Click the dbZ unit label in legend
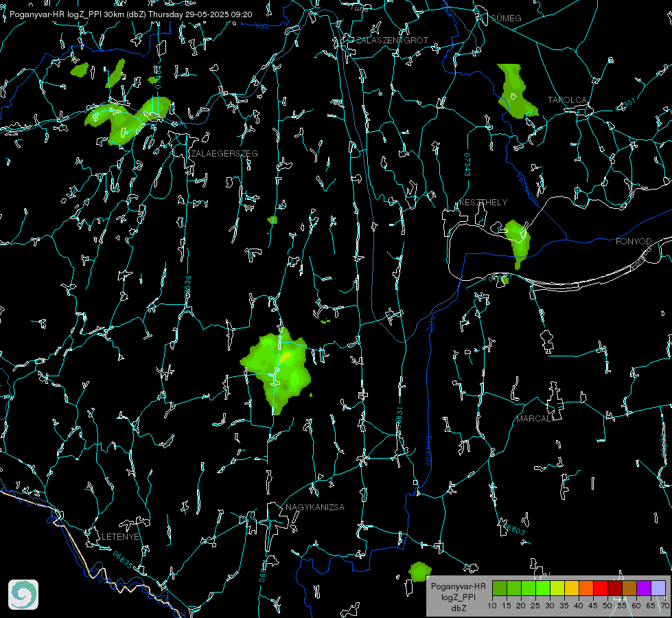Screen dimensions: 672x618 [x=458, y=608]
